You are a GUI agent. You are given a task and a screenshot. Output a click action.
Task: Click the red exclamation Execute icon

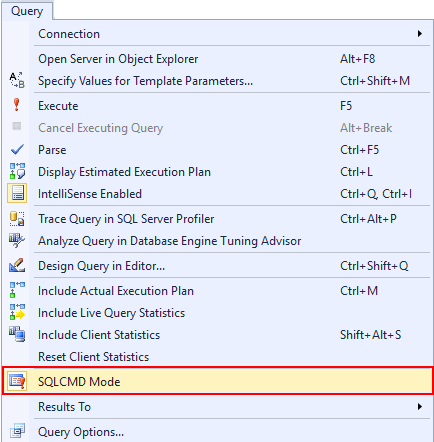(x=16, y=105)
